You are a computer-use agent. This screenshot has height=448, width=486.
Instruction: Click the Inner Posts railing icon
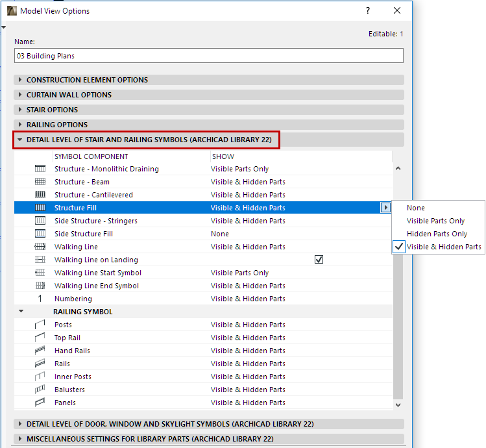pos(40,377)
